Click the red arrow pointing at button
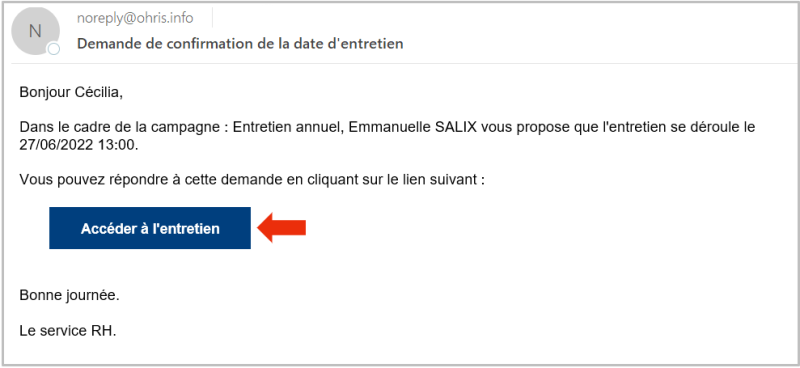Screen dimensions: 800x368 tap(281, 228)
